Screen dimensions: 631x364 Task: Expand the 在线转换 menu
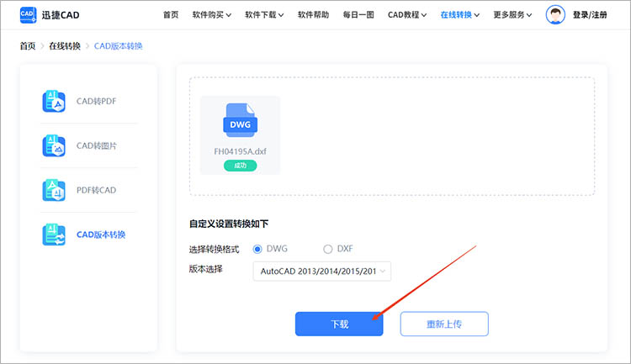tap(460, 15)
